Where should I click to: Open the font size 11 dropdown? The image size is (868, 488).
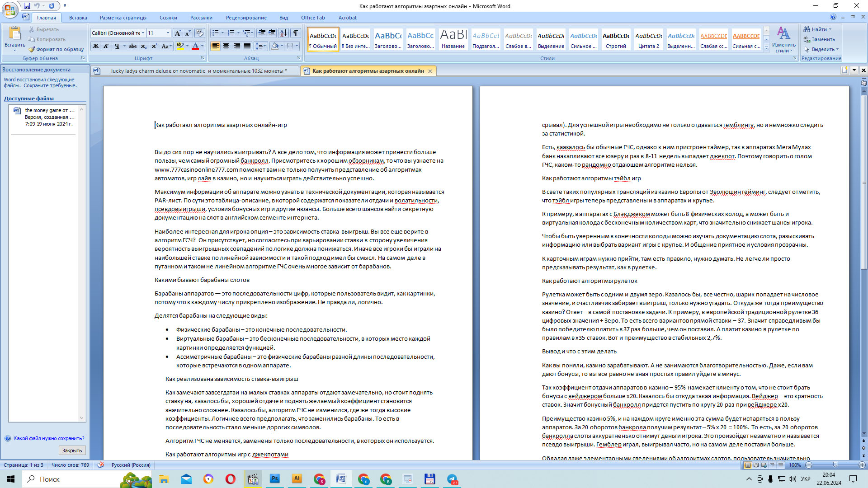(x=168, y=33)
